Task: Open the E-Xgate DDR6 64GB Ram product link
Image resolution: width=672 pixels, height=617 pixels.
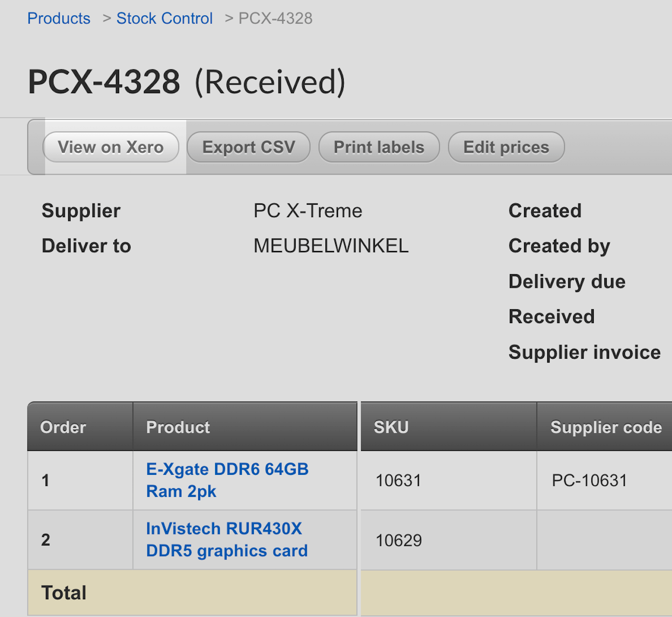Action: tap(227, 480)
